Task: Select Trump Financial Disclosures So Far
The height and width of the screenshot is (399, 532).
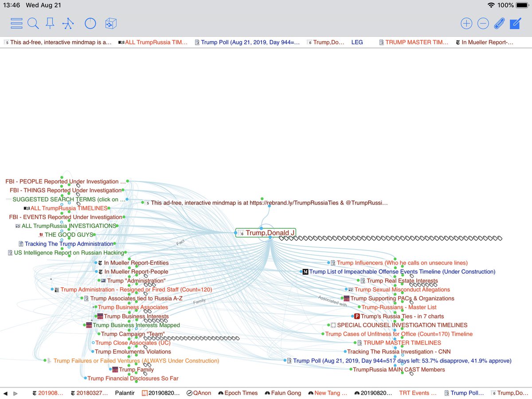Action: click(133, 378)
